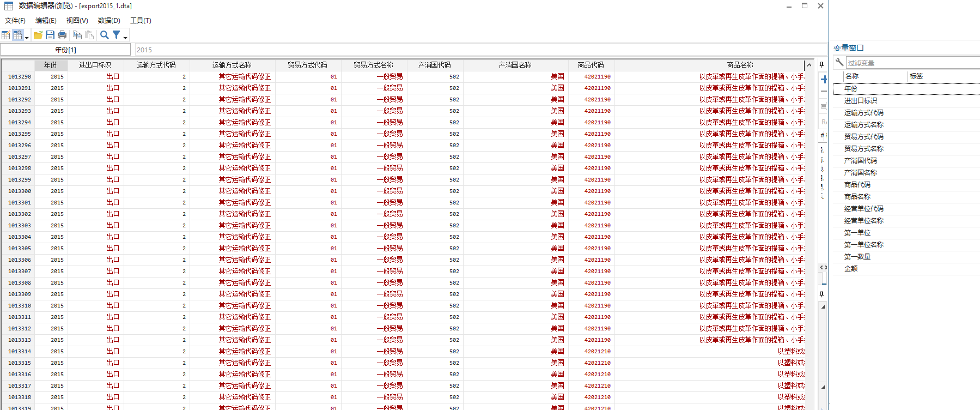This screenshot has height=410, width=980.
Task: Open the browse mode dropdown arrow
Action: (x=27, y=37)
